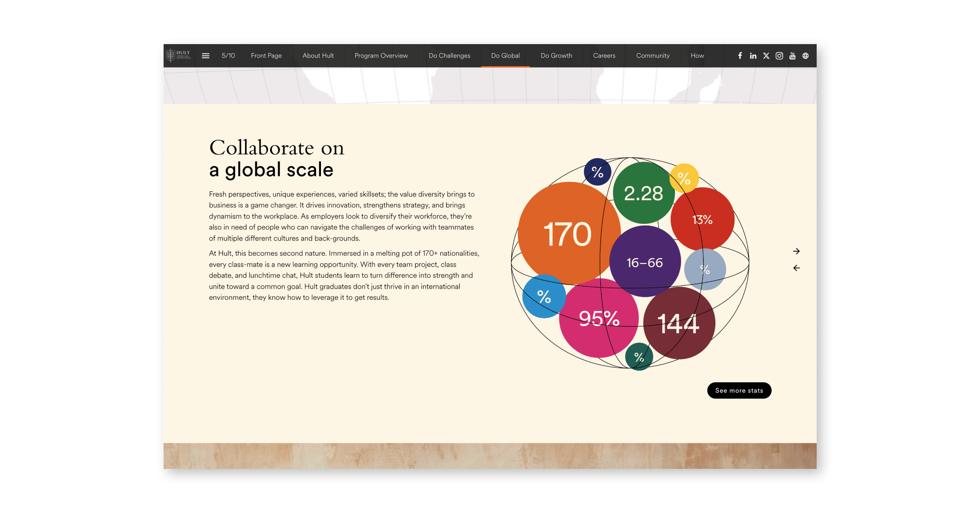Open the Program Overview tab
980x513 pixels.
(x=381, y=56)
